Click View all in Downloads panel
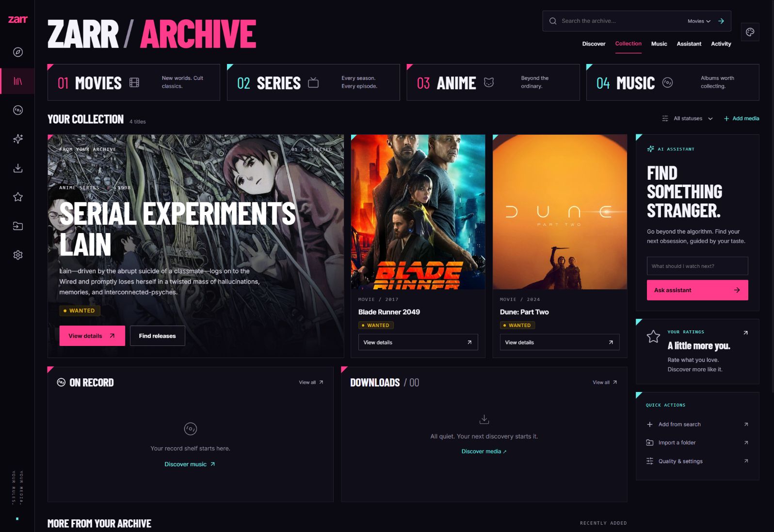 [x=605, y=382]
